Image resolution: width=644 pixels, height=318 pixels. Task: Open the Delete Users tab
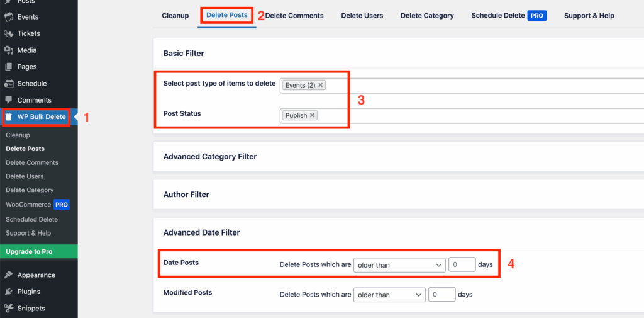[362, 16]
